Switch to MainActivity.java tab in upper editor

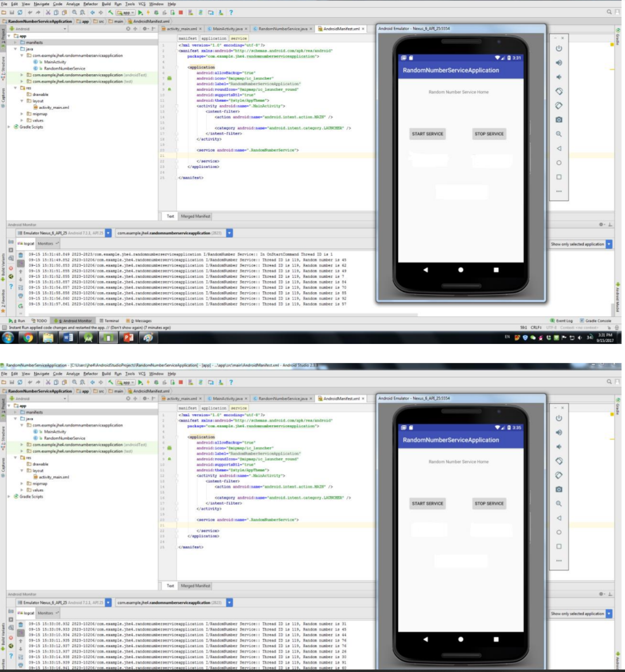point(227,29)
